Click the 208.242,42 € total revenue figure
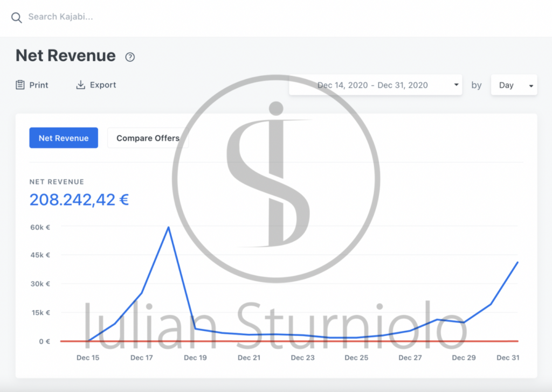 pyautogui.click(x=79, y=200)
